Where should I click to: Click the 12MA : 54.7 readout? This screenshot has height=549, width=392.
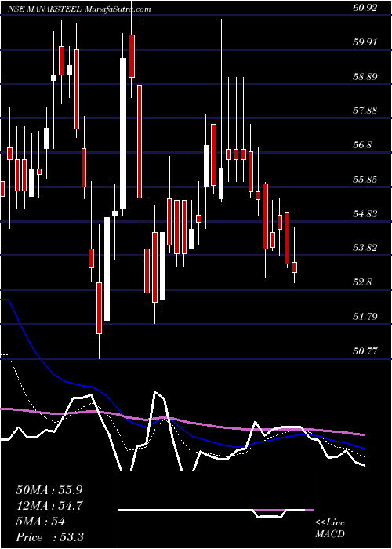[49, 506]
